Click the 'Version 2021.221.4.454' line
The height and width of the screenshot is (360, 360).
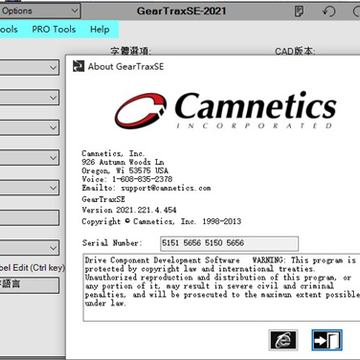pyautogui.click(x=129, y=210)
